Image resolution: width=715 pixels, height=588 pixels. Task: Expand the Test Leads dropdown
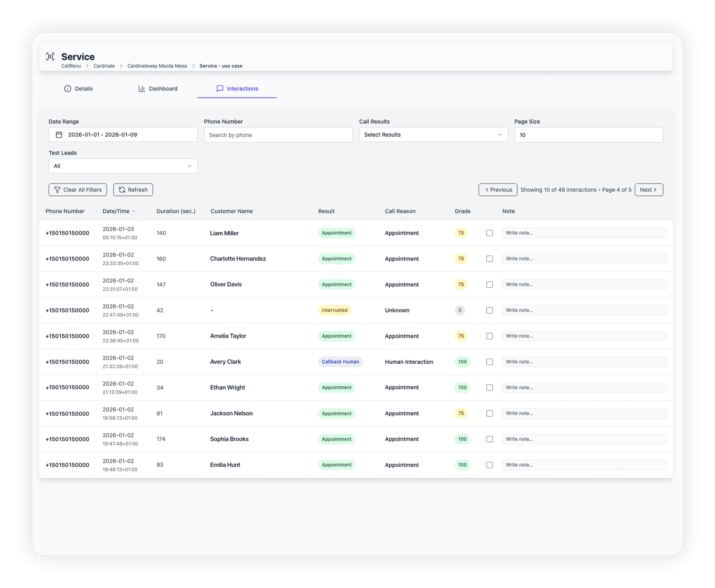click(x=123, y=166)
